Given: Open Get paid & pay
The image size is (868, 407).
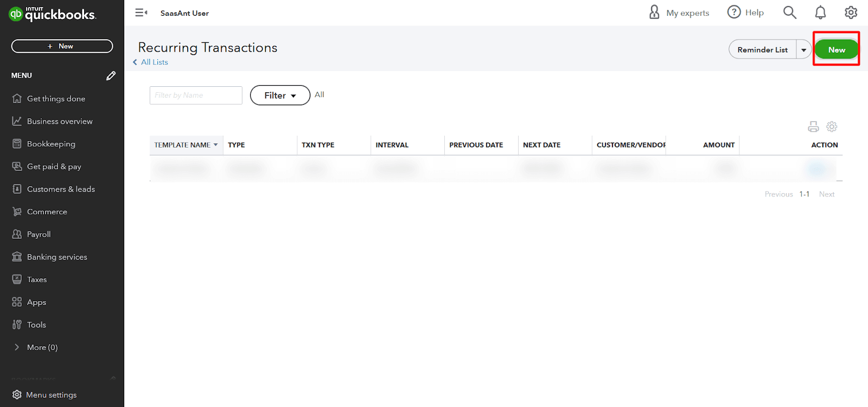Looking at the screenshot, I should pos(54,167).
